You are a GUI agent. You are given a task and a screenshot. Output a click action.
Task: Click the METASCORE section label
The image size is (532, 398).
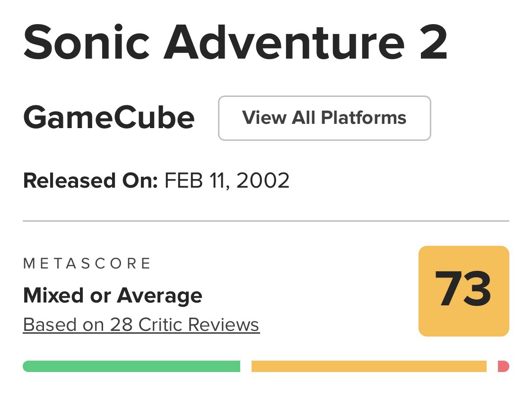[x=87, y=263]
